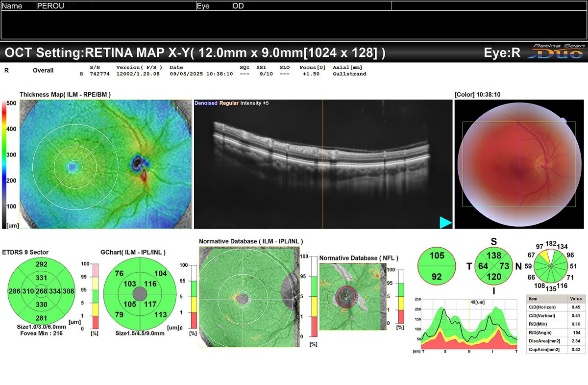Click the nasal quadrant value 73

[505, 266]
